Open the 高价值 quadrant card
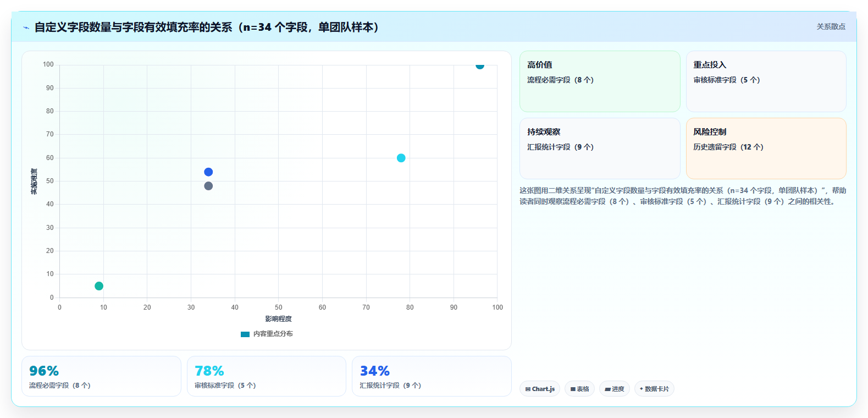Image resolution: width=868 pixels, height=418 pixels. [600, 81]
